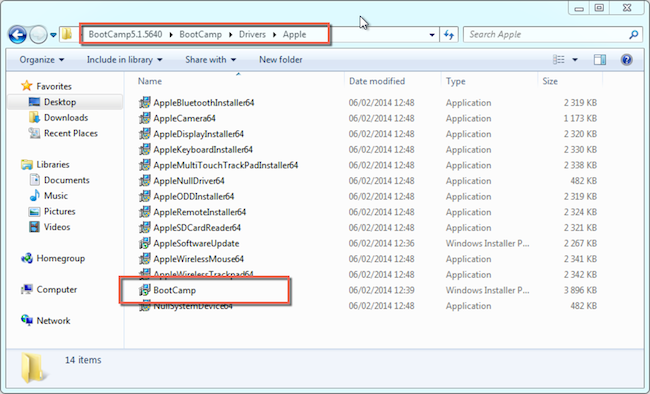Click the Change your view icon
650x394 pixels.
[559, 60]
